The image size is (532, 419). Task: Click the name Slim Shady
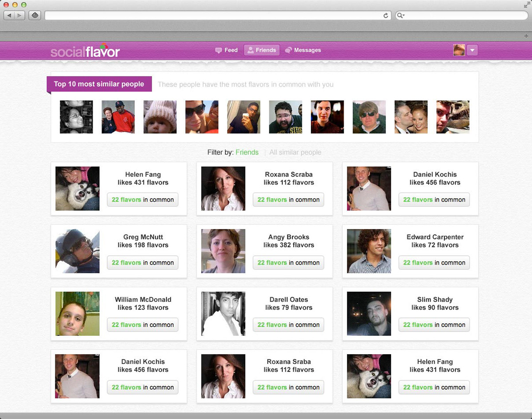pos(435,299)
